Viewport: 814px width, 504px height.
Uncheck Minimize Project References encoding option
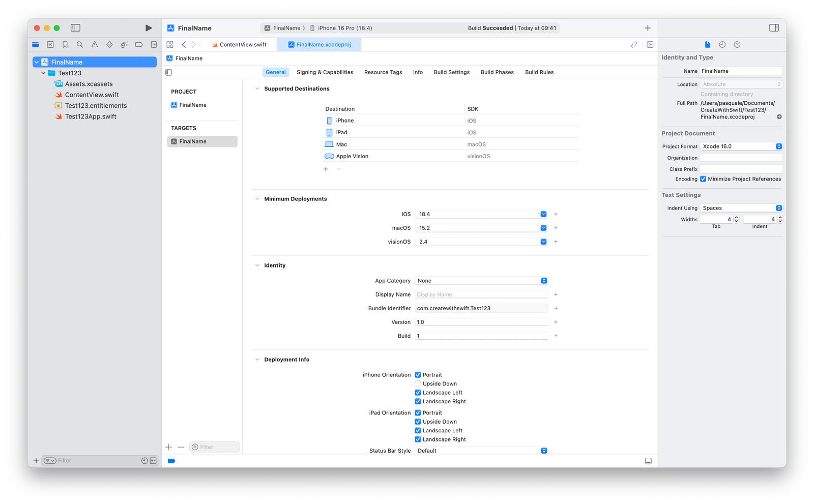point(703,179)
